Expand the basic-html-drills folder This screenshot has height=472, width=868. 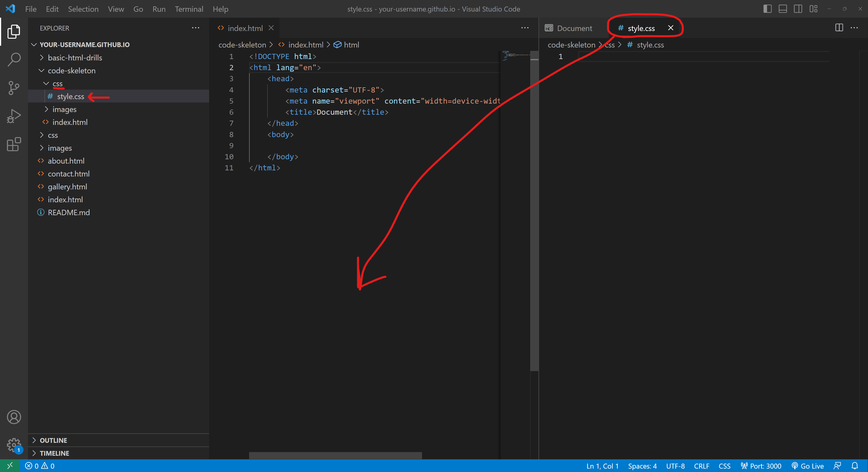click(118, 58)
